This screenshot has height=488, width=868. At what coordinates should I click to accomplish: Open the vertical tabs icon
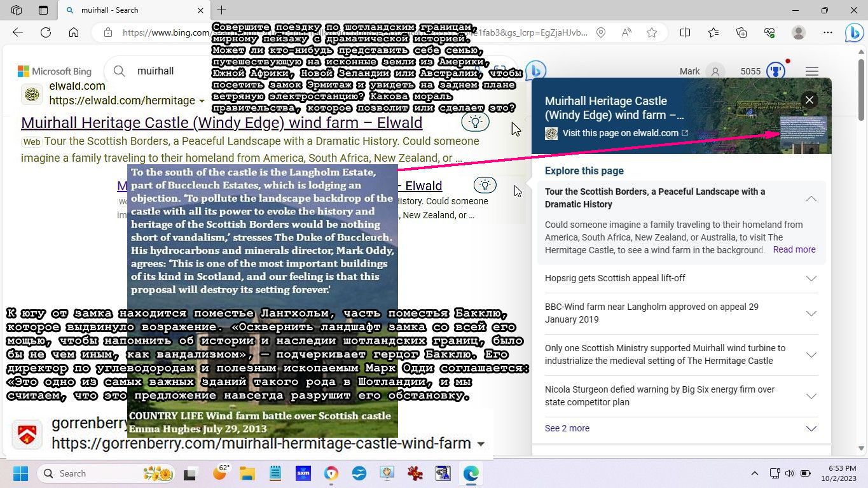[17, 10]
